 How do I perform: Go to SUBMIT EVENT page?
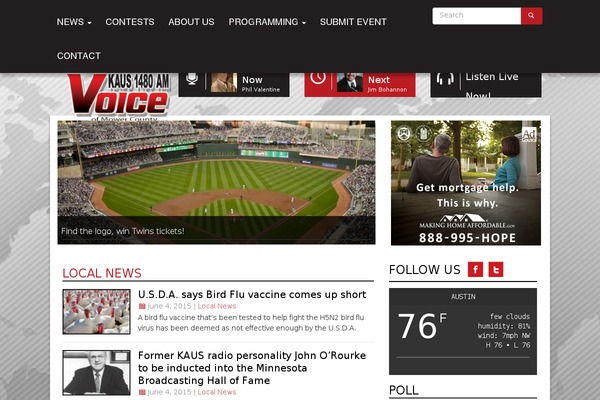point(353,22)
